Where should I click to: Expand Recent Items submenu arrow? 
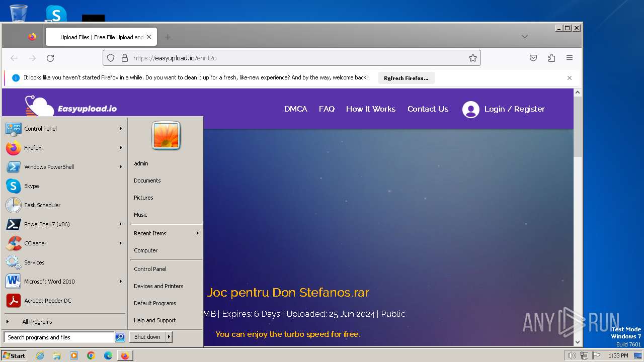coord(198,233)
